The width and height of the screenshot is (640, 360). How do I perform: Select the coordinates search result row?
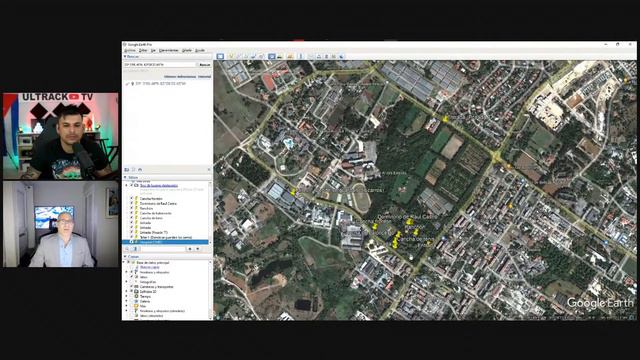tap(160, 83)
